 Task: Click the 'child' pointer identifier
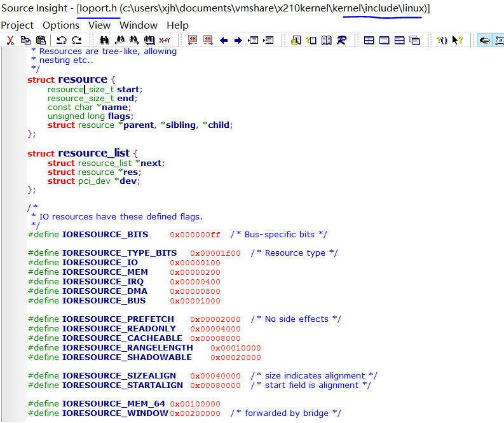point(219,125)
